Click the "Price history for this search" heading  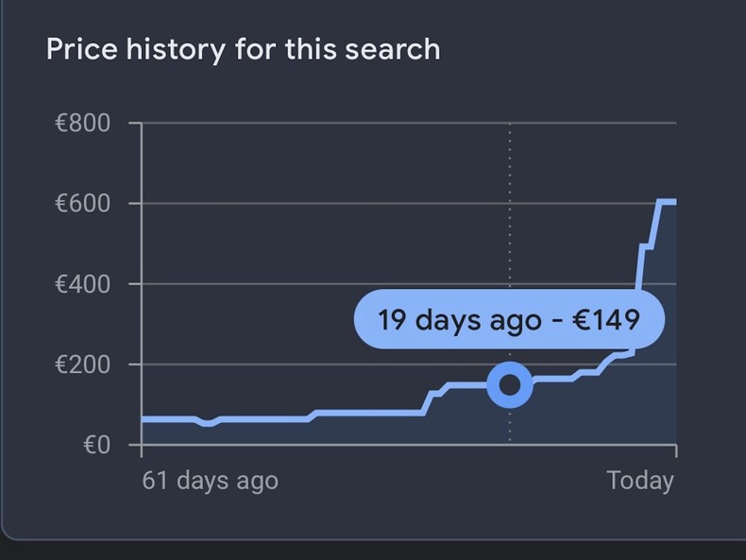[x=243, y=49]
